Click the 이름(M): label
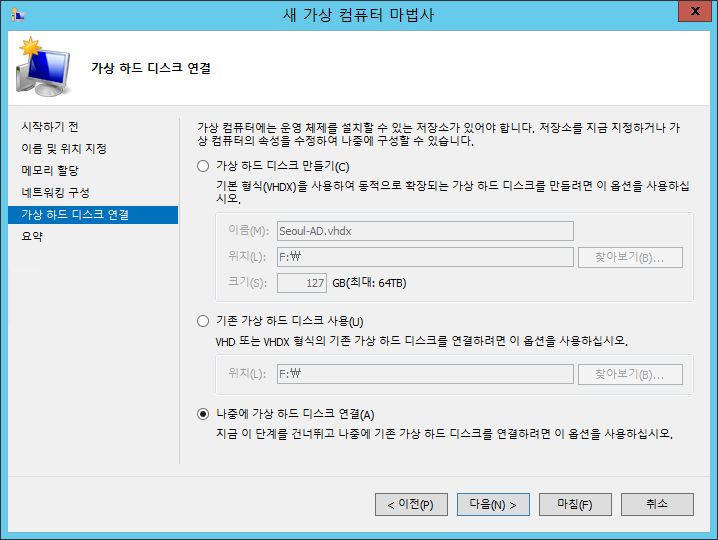The width and height of the screenshot is (718, 540). point(249,230)
